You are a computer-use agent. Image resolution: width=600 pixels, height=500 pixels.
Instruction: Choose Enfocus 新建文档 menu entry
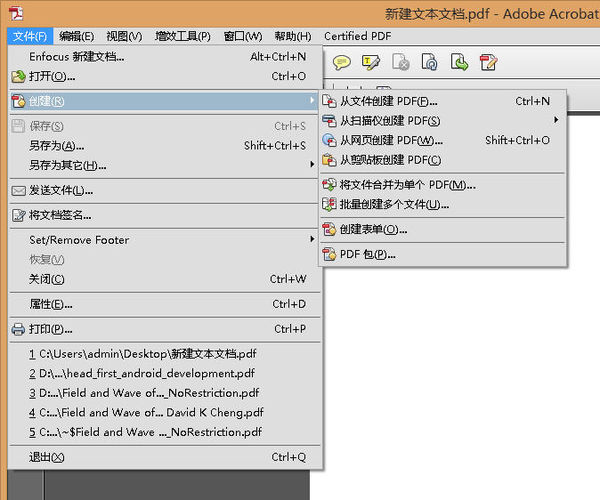pos(165,57)
